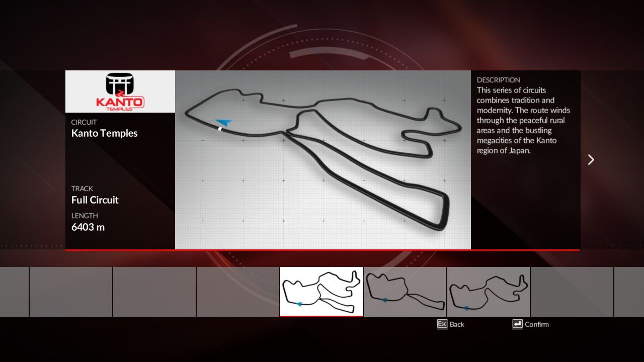Choose the third track layout thumbnail
Screen dimensions: 644x362
click(489, 292)
